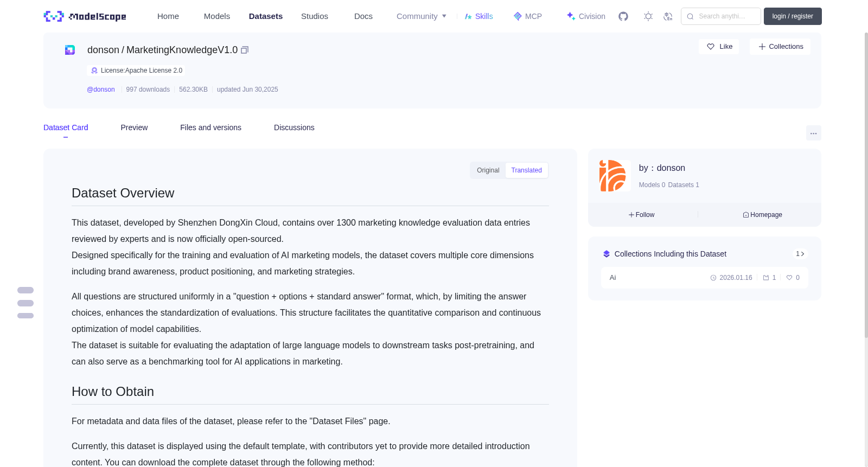
Task: View the Discussions tab
Action: [x=294, y=127]
